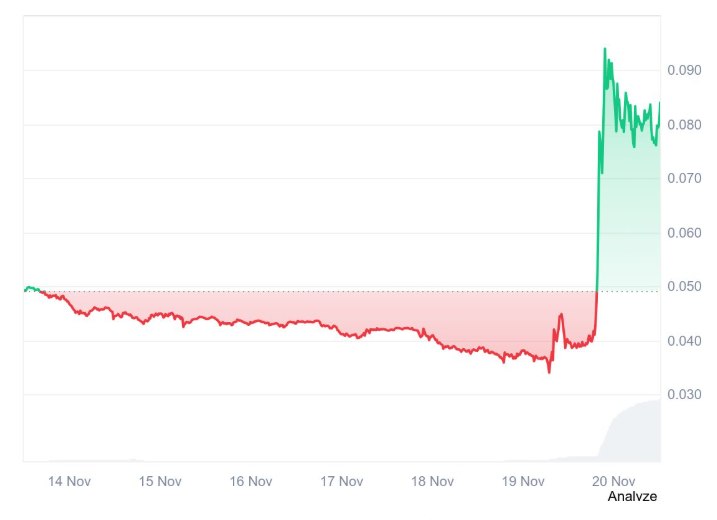Click the 0.080 price axis label
The image size is (717, 520).
(683, 125)
